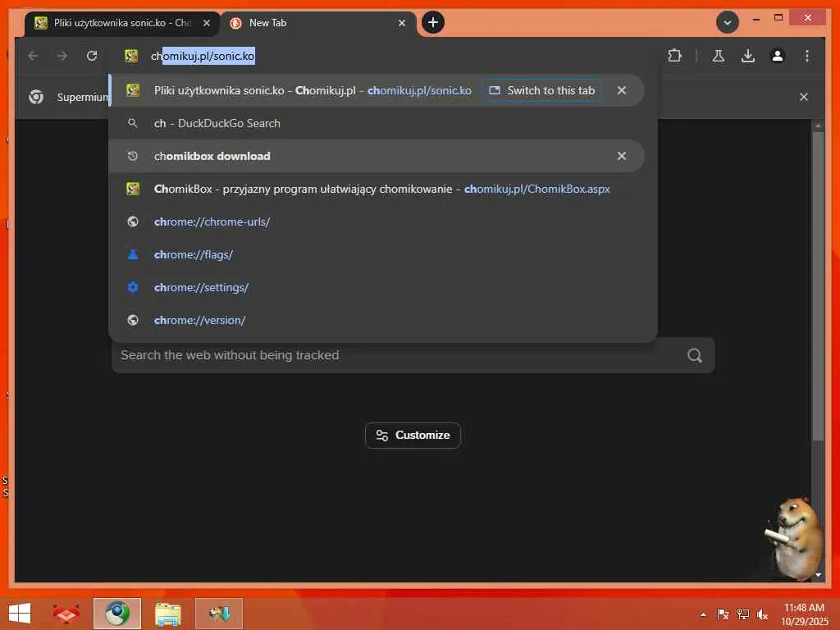Screen dimensions: 840x630
Task: Click the globe icon beside version
Action: coord(132,320)
